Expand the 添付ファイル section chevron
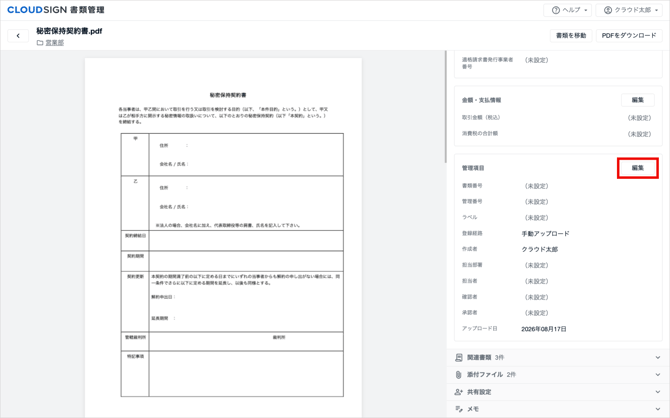Screen dimensions: 670x418 pos(658,375)
